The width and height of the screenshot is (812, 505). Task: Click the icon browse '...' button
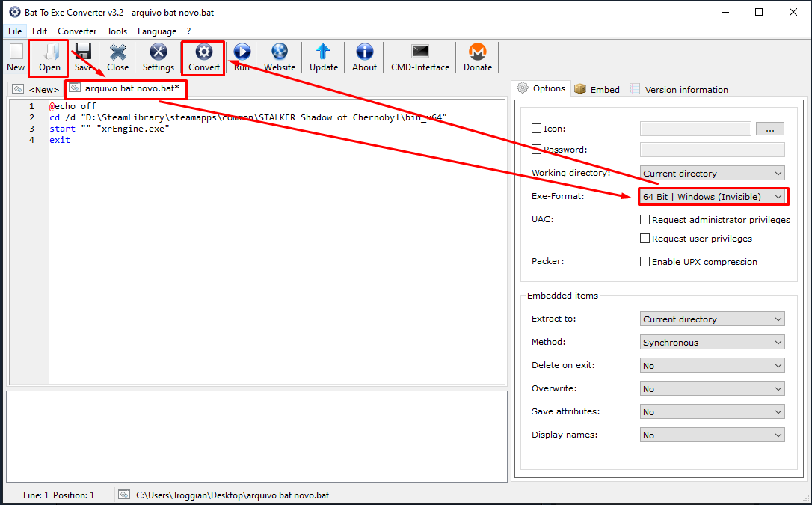click(x=769, y=129)
